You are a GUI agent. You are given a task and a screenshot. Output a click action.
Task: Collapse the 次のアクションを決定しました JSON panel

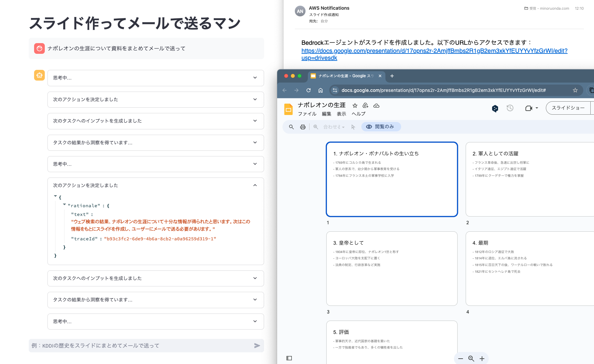click(255, 185)
